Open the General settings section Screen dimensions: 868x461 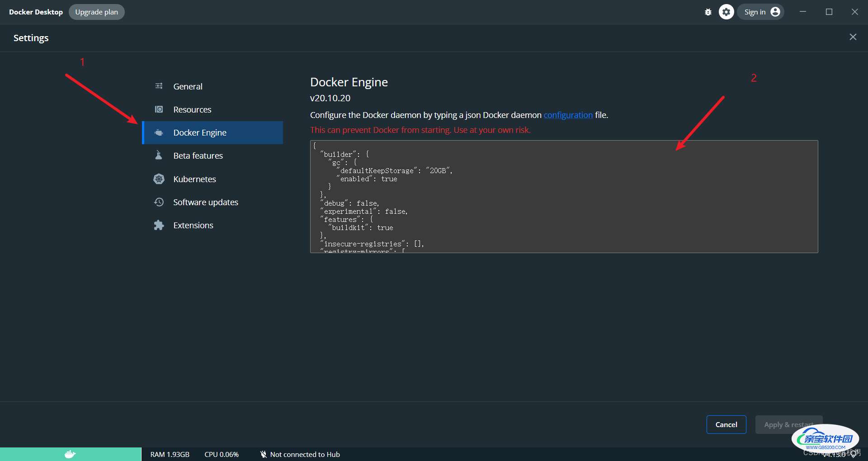coord(212,86)
